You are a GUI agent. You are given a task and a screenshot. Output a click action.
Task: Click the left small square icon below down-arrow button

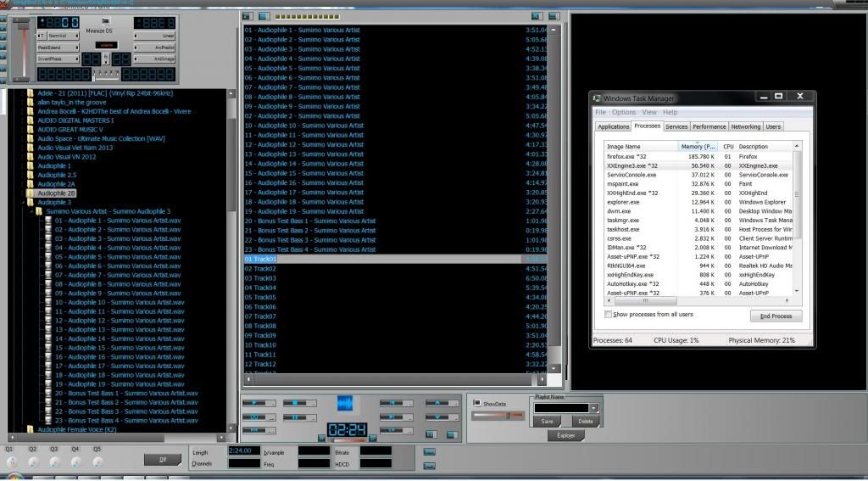[x=431, y=434]
